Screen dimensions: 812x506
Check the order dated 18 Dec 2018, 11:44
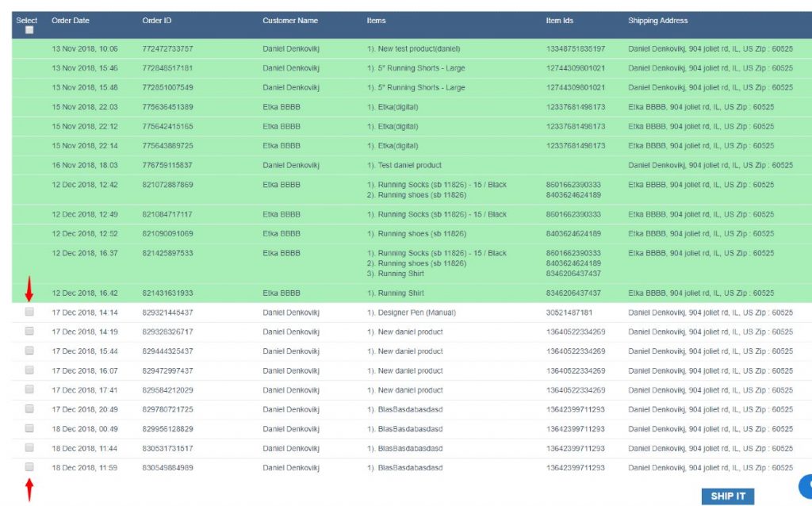(29, 448)
